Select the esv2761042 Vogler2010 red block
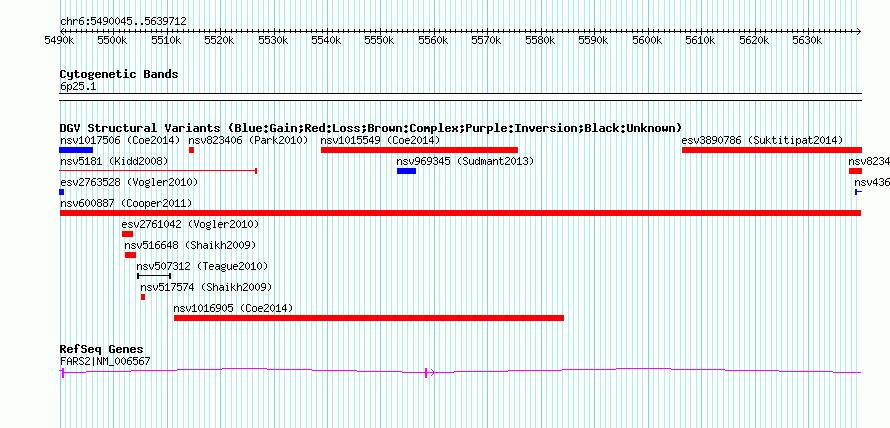The image size is (890, 428). pyautogui.click(x=127, y=234)
